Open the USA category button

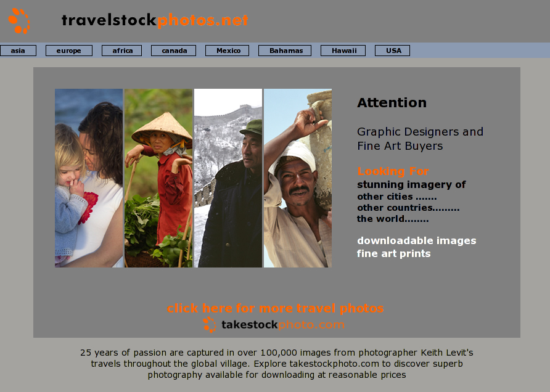[x=393, y=51]
